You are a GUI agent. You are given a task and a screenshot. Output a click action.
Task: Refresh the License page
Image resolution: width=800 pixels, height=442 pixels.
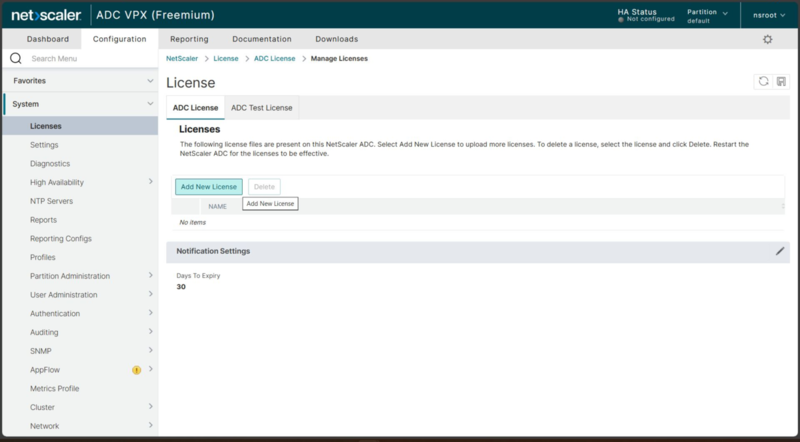(x=763, y=81)
